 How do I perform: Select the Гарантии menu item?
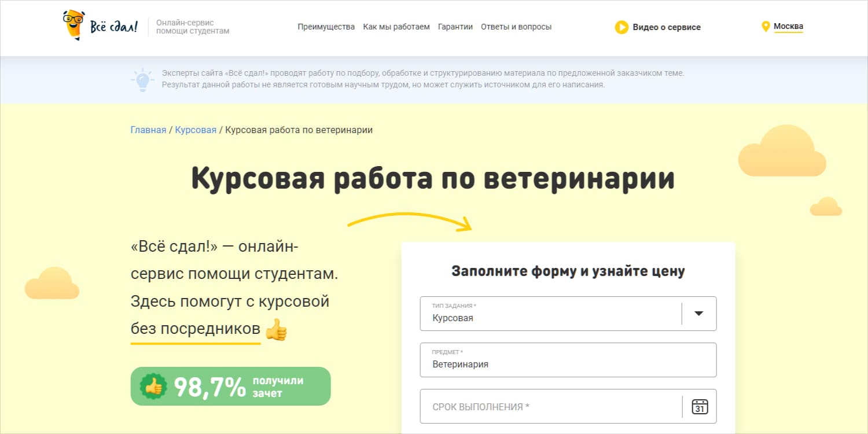click(x=455, y=27)
